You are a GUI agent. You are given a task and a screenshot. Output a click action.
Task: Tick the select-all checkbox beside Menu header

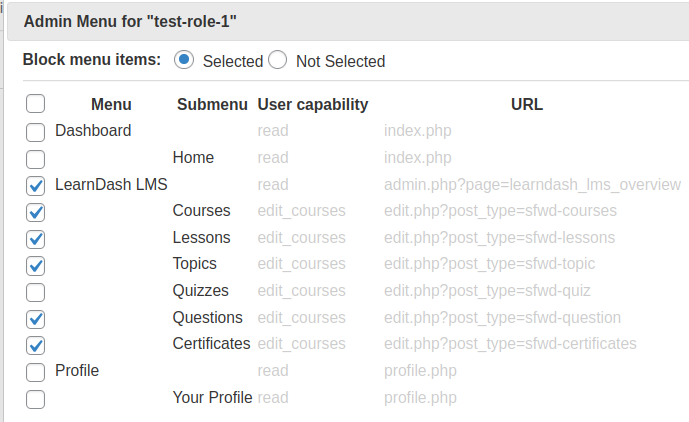[36, 104]
